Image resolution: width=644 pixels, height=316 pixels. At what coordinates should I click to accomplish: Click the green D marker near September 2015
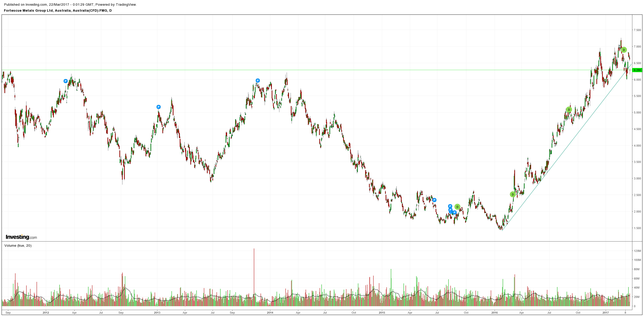(457, 207)
